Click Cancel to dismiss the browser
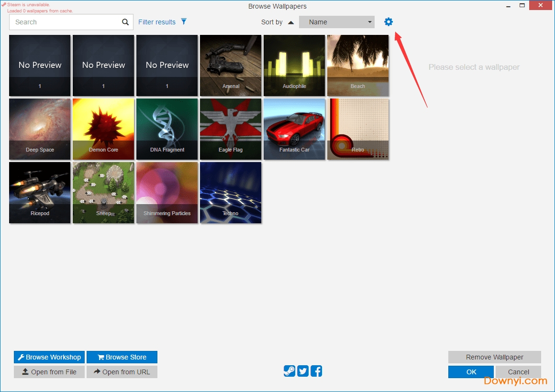The height and width of the screenshot is (392, 555). pyautogui.click(x=518, y=371)
